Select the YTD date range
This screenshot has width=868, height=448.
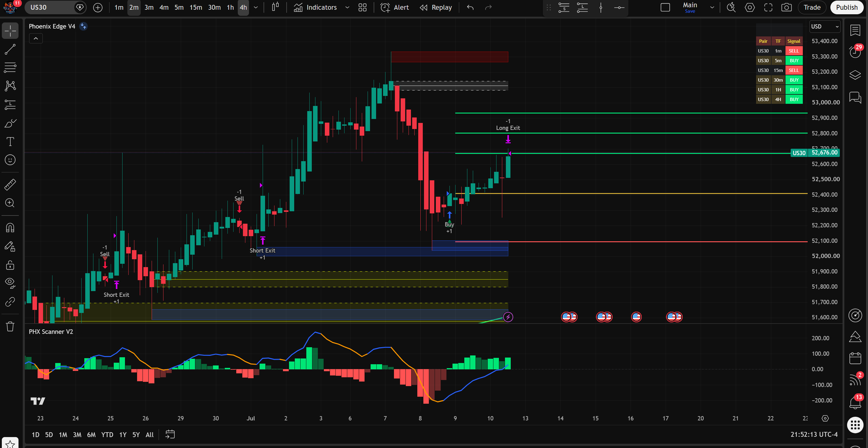click(107, 435)
